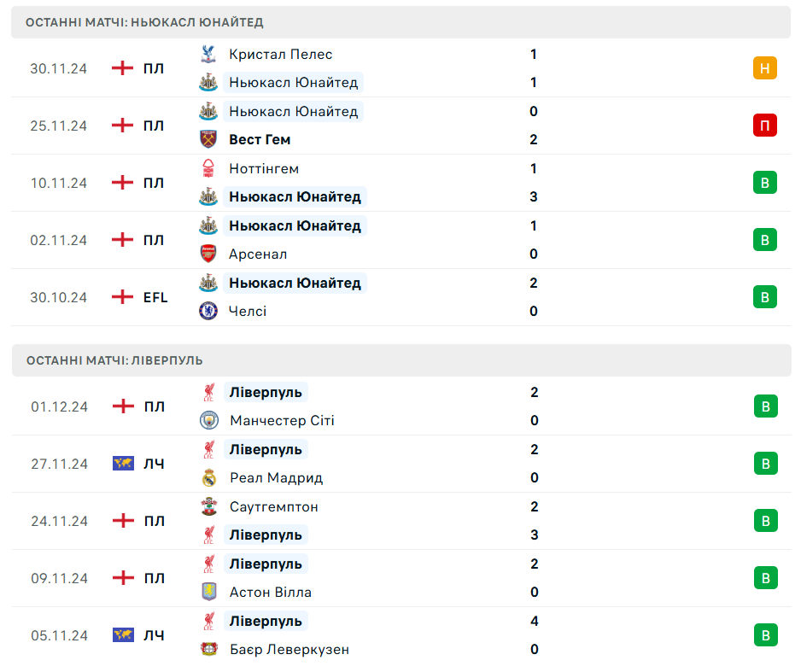Open the Реал Мадрид team link
The height and width of the screenshot is (672, 801).
(276, 478)
